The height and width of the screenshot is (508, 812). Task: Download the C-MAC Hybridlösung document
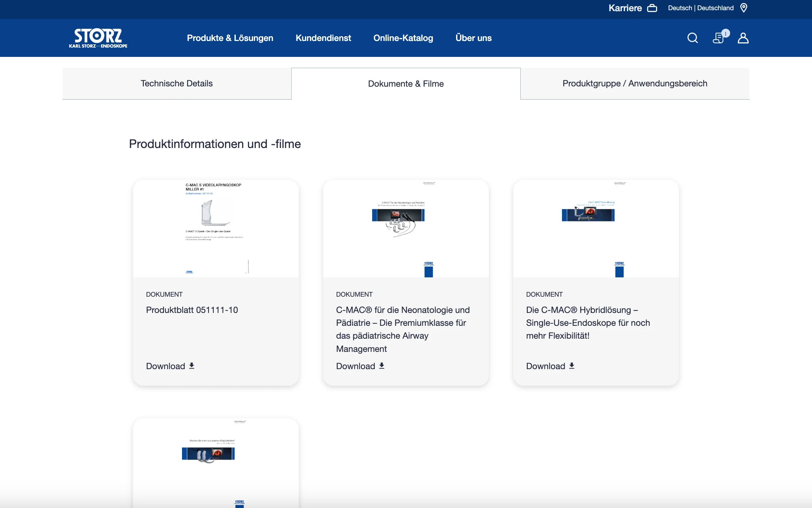[550, 366]
